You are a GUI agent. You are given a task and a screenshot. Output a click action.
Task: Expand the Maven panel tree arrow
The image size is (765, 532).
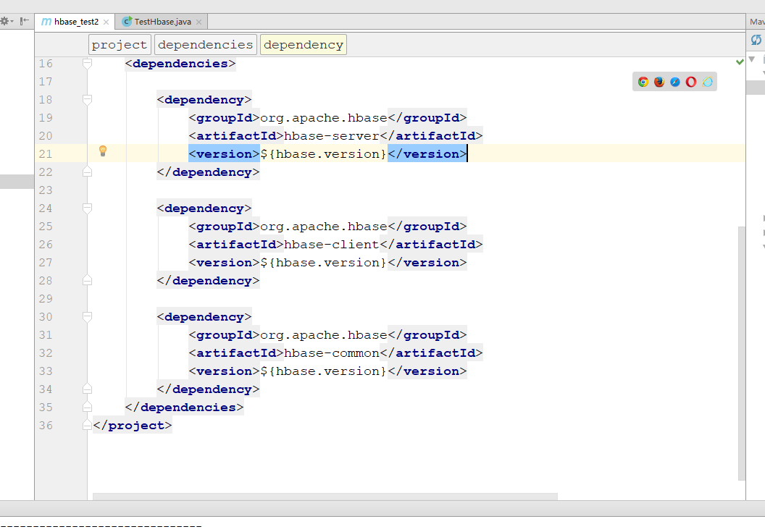coord(752,59)
